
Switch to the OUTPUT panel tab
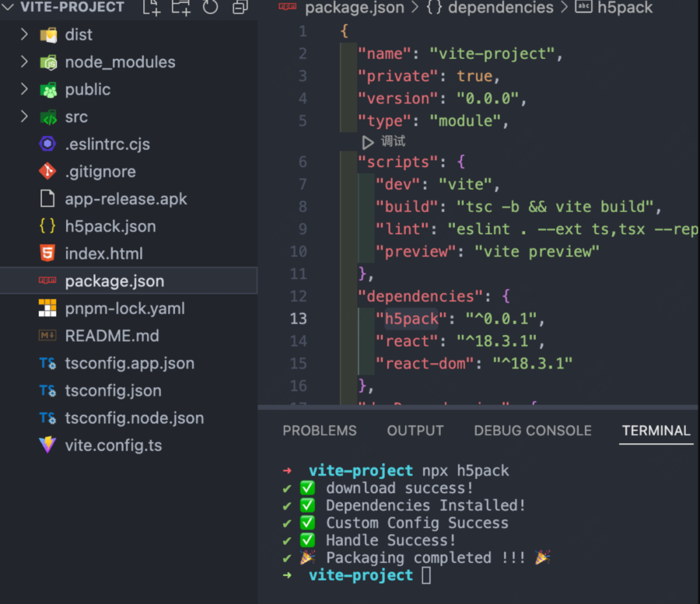415,430
